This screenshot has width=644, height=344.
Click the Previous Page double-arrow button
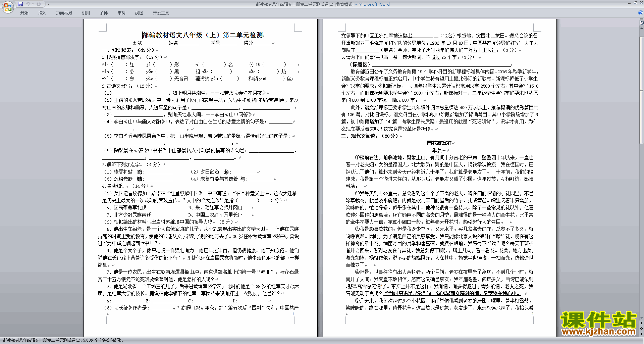point(642,323)
